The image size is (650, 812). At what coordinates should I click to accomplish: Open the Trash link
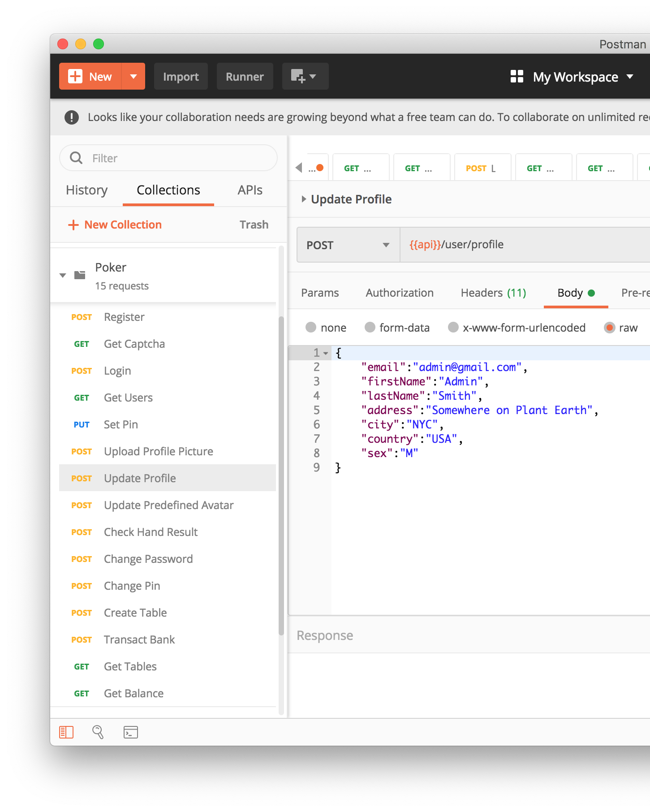[x=254, y=225]
